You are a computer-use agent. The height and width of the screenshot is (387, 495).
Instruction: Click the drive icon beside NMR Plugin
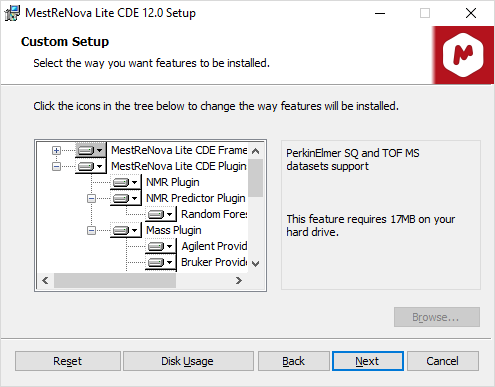tap(126, 182)
